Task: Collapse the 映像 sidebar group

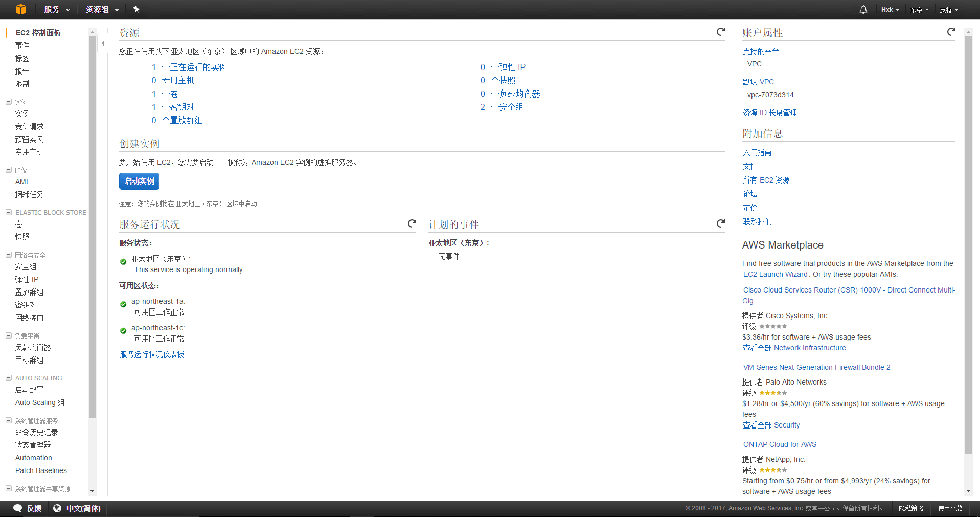Action: pos(9,170)
